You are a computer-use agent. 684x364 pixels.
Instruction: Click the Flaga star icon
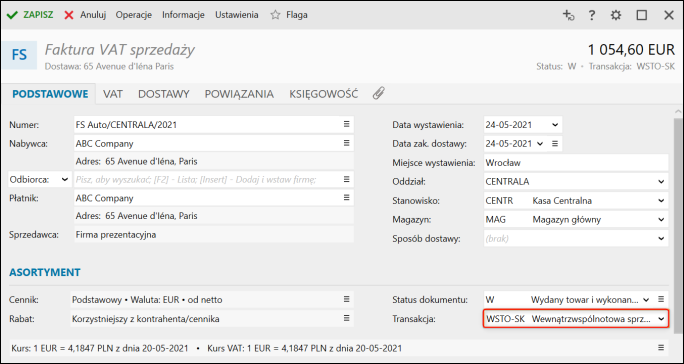click(275, 15)
